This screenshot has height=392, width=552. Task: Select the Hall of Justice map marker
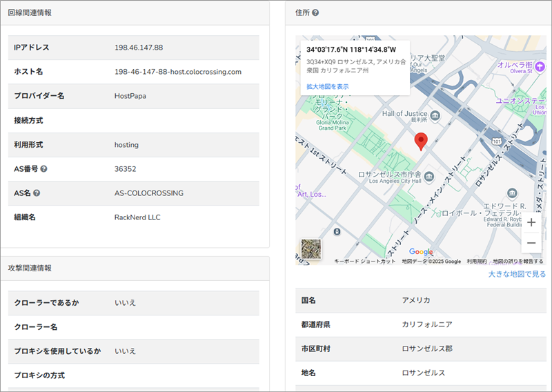pos(435,114)
